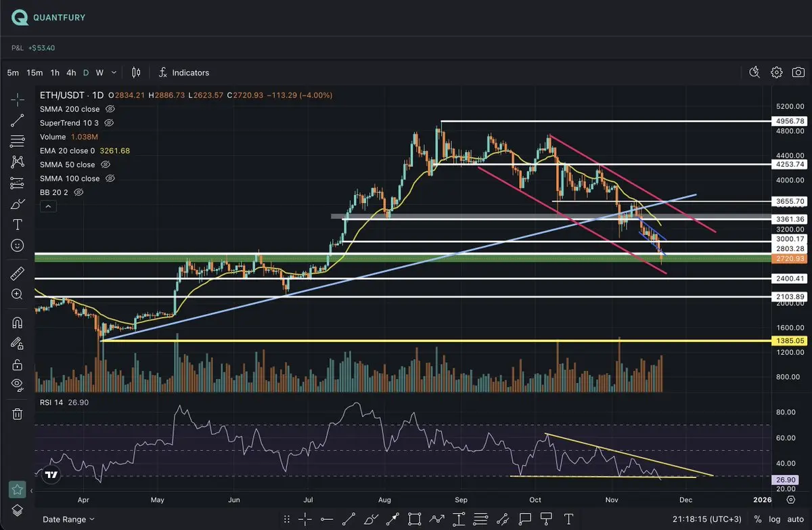This screenshot has width=812, height=530.
Task: Click the Quantfury logo
Action: point(49,18)
